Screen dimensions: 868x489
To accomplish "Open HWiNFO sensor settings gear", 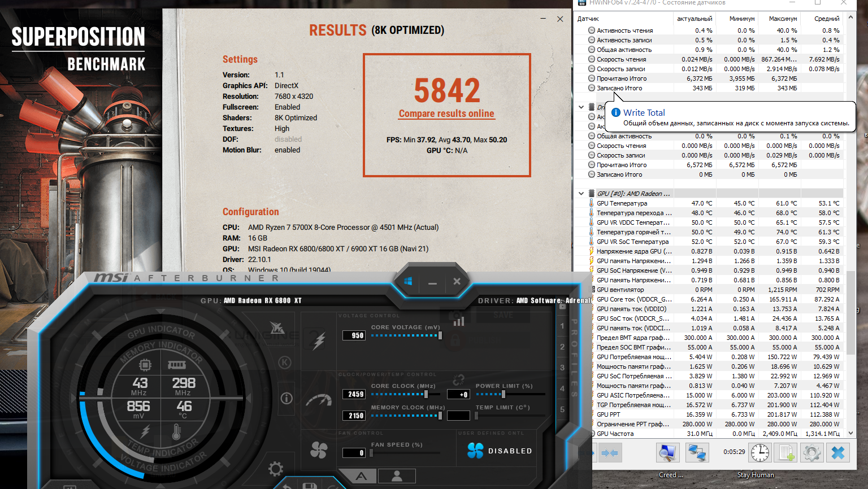I will pyautogui.click(x=811, y=453).
